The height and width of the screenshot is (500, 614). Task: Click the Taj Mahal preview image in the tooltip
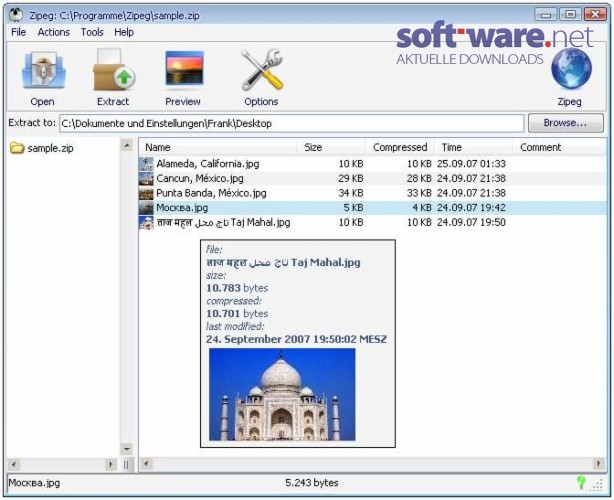coord(282,395)
